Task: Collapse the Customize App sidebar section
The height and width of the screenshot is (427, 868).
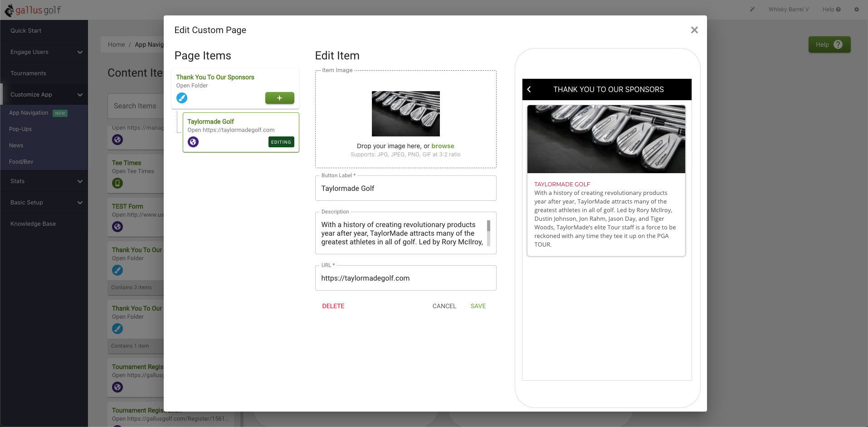Action: (44, 95)
